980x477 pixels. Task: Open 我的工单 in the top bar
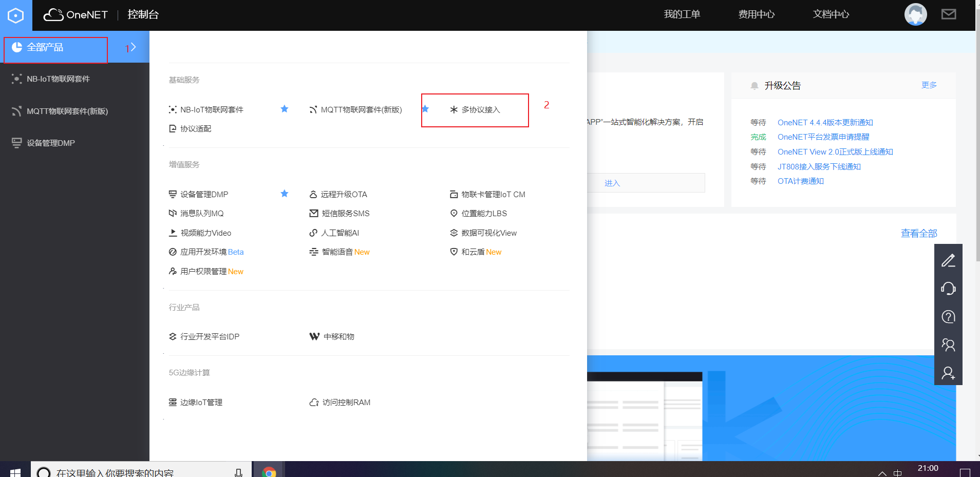coord(682,14)
